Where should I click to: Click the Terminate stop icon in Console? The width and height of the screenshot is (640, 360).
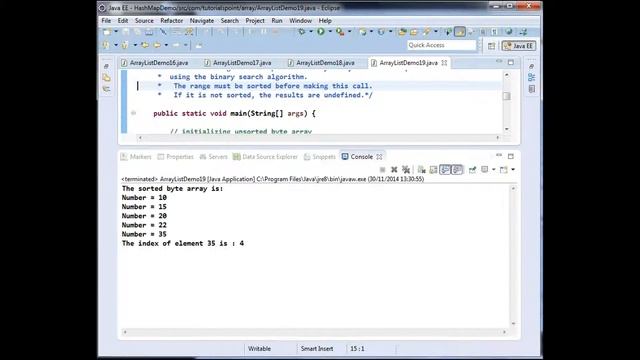382,169
